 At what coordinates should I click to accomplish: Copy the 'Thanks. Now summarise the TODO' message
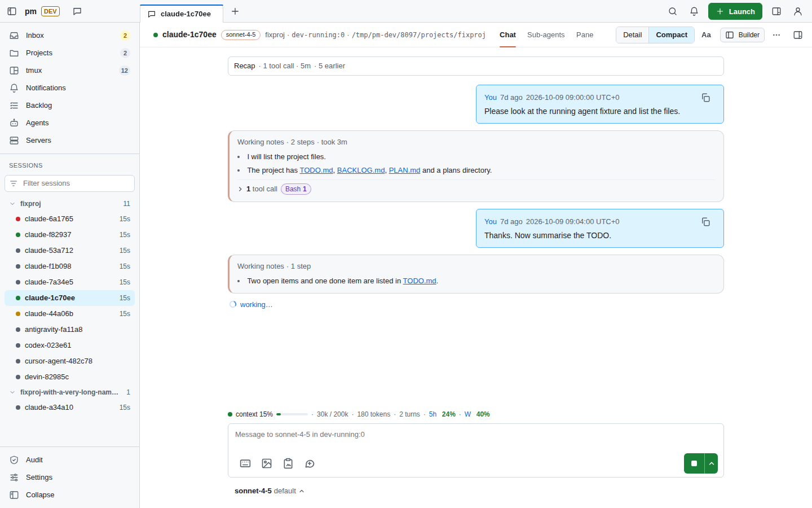point(705,222)
